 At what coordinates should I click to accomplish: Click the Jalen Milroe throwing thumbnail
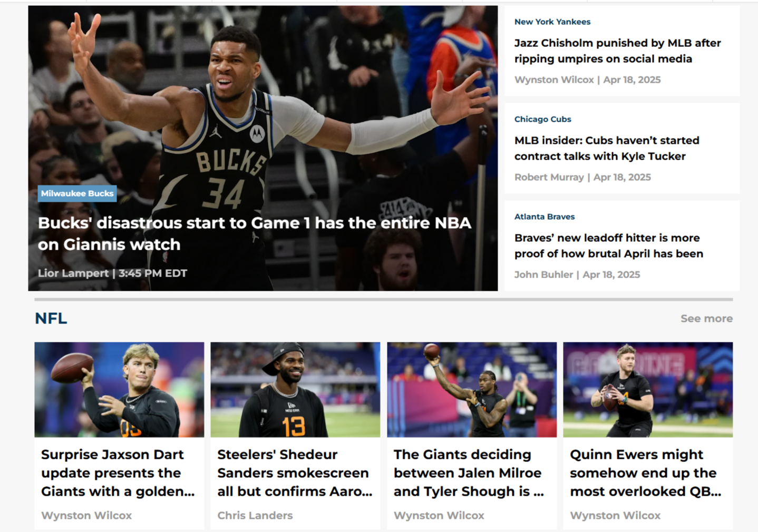click(x=472, y=390)
